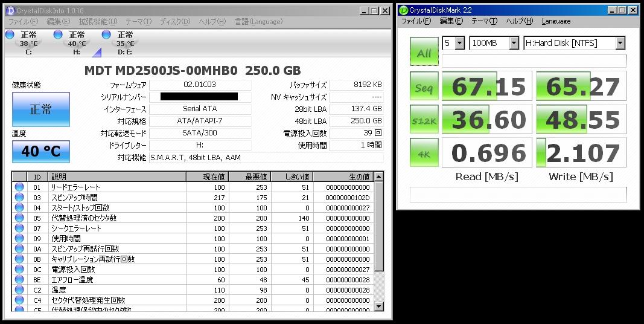Viewport: 644px width, 324px height.
Task: Click 512K write result 48.55
Action: coord(581,119)
